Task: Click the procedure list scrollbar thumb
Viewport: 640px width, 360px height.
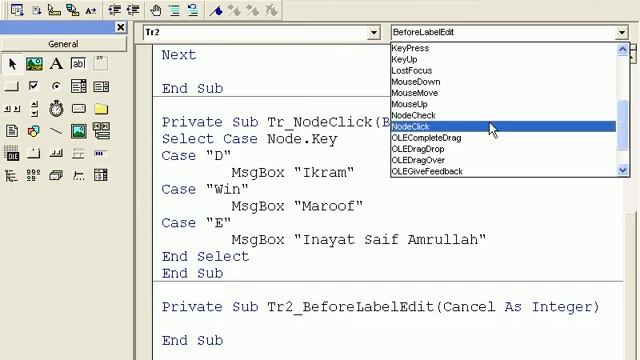Action: tap(622, 125)
